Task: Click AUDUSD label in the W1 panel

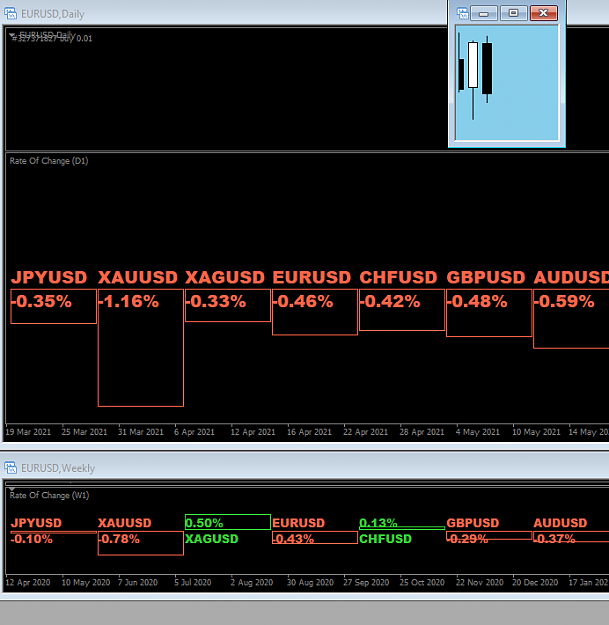Action: coord(560,523)
